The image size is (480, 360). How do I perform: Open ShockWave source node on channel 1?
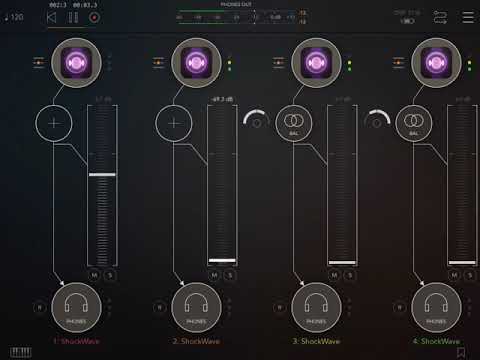(76, 63)
